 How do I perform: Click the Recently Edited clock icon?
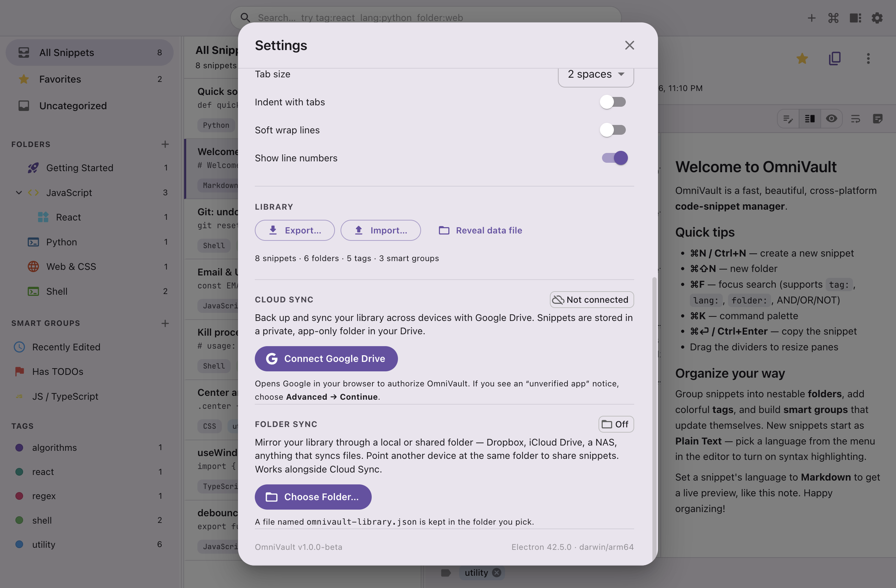coord(19,347)
